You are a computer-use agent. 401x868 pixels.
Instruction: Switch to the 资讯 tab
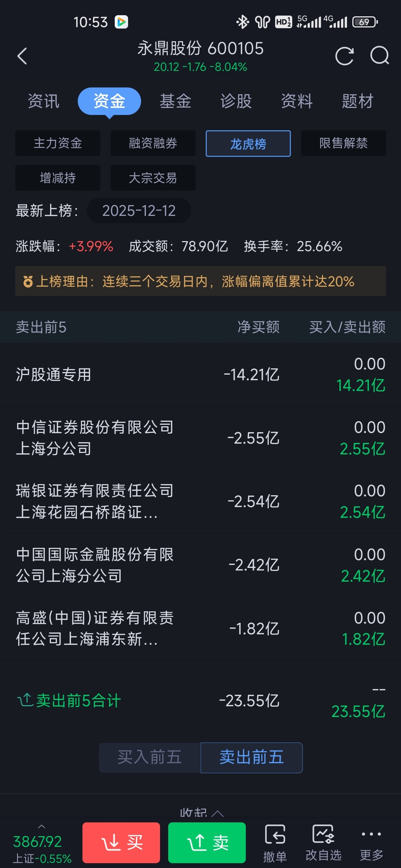click(43, 101)
